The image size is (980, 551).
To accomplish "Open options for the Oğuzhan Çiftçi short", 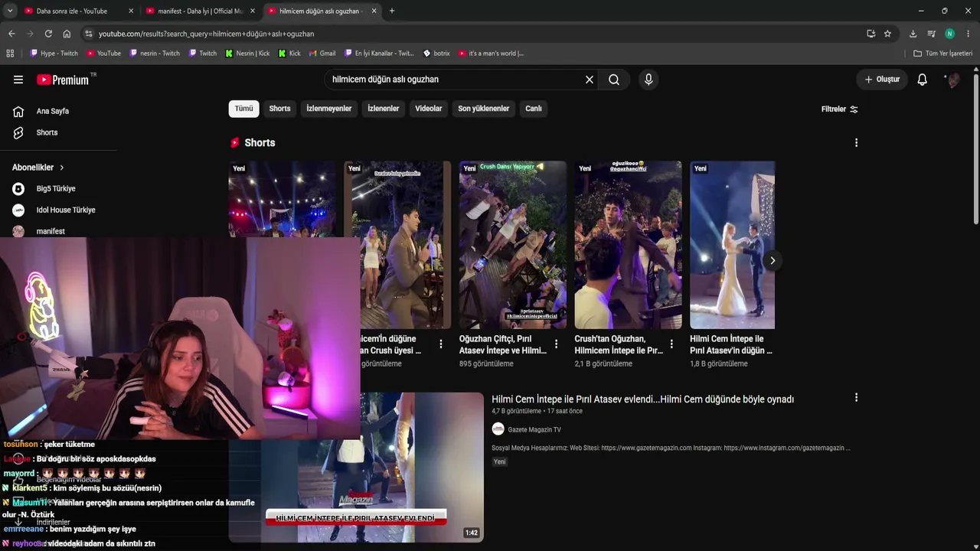I will pos(557,344).
